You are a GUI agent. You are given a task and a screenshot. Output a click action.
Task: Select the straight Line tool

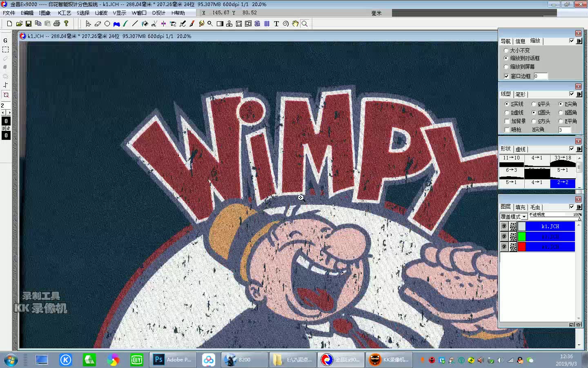(x=135, y=24)
